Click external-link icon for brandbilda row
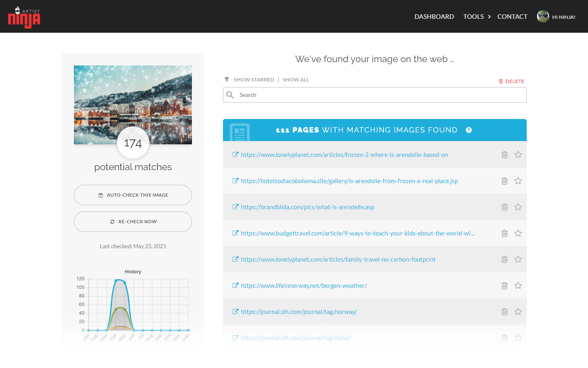The height and width of the screenshot is (368, 588). pos(235,207)
